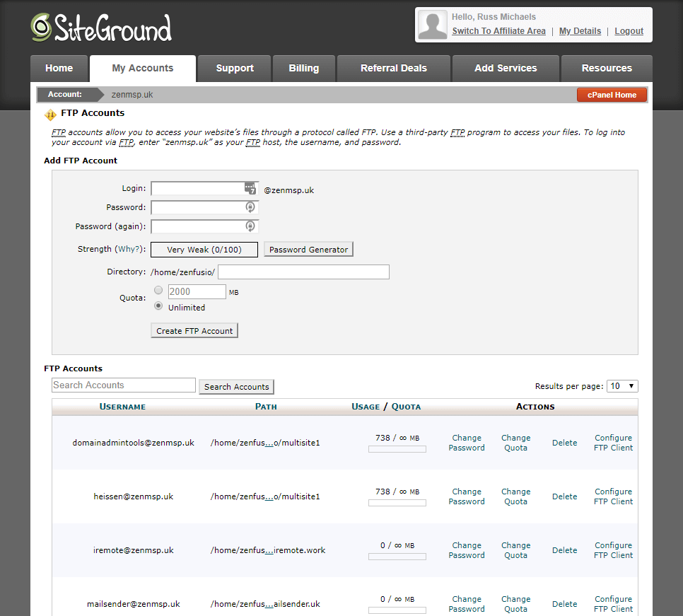This screenshot has width=683, height=616.
Task: Open the Add Services tab
Action: click(506, 69)
